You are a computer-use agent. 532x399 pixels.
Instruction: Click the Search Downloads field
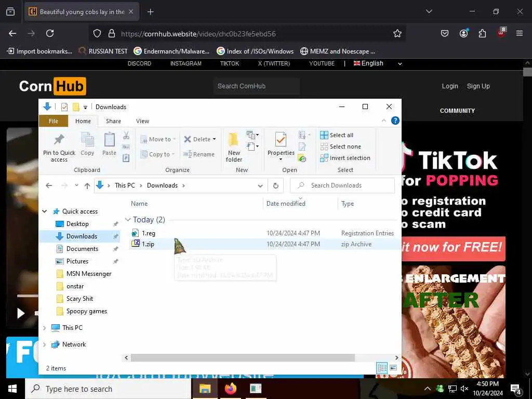point(342,185)
